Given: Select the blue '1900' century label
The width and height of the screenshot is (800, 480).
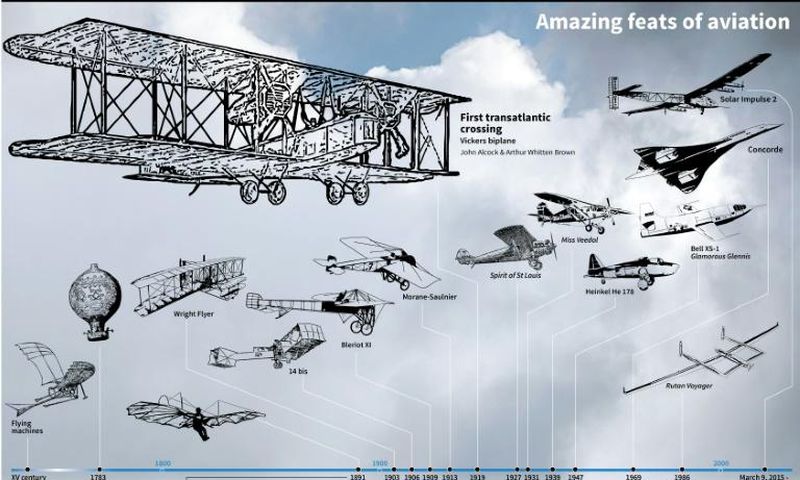Looking at the screenshot, I should [x=380, y=464].
